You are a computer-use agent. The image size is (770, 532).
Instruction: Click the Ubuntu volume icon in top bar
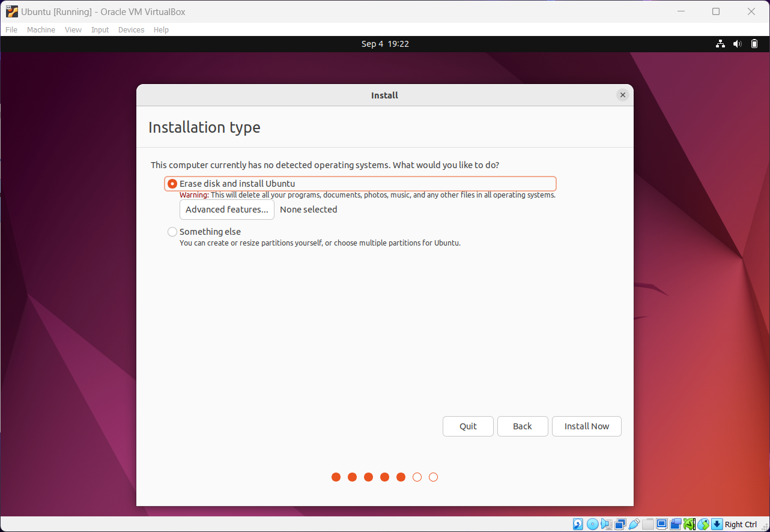coord(737,43)
